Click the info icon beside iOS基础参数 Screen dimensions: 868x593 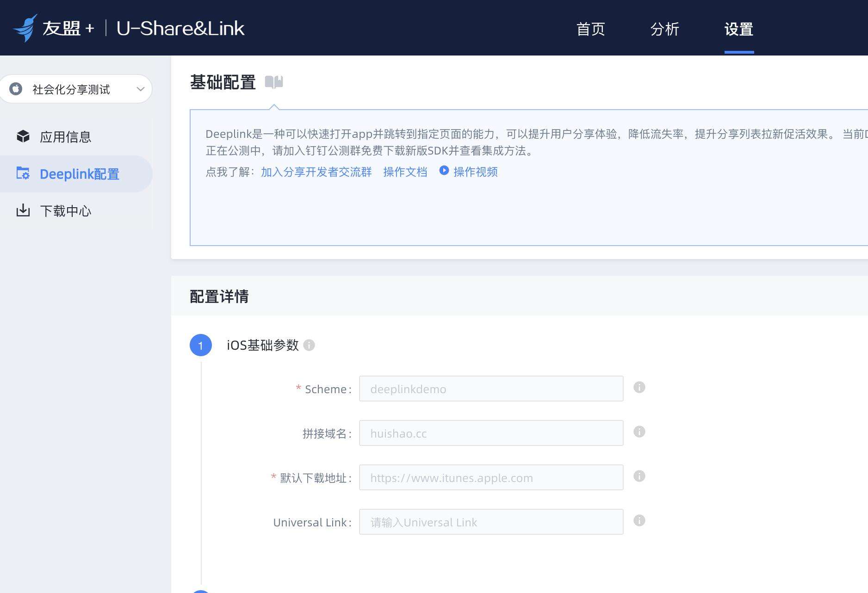point(309,345)
